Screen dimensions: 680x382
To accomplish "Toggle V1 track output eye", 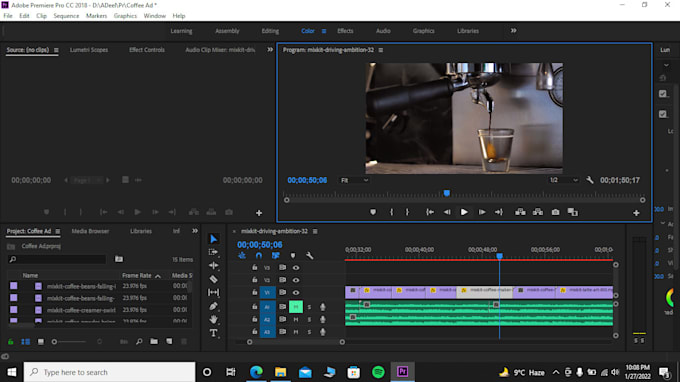I will 296,293.
